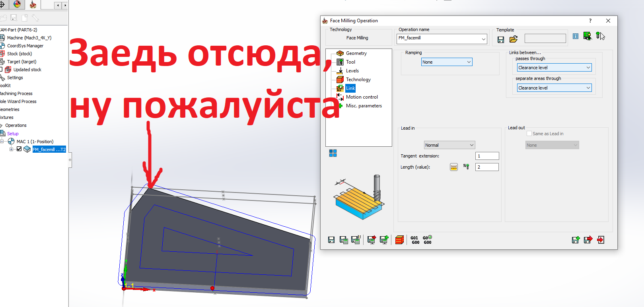Click the Template name field
The height and width of the screenshot is (307, 644).
pyautogui.click(x=545, y=38)
